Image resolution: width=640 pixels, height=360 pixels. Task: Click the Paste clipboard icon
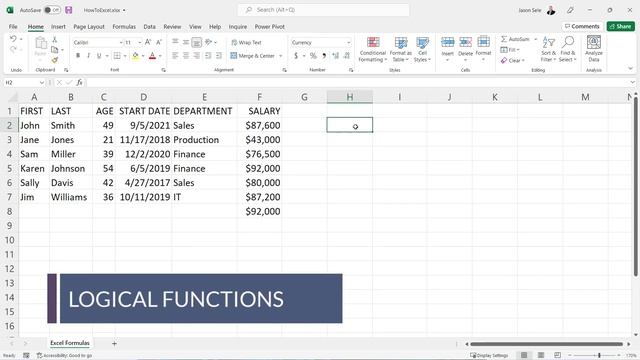point(40,42)
